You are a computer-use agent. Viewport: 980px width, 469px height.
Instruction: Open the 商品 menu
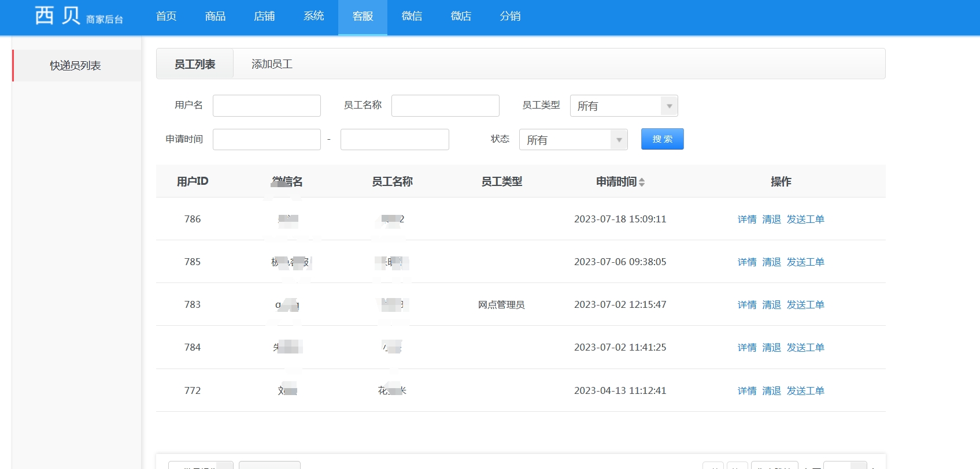click(x=216, y=16)
